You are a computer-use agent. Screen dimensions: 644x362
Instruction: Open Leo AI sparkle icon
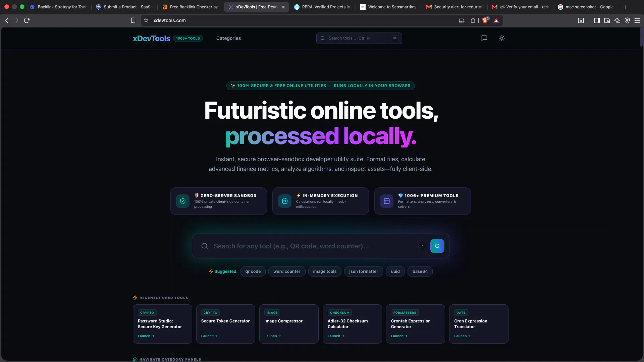(x=617, y=20)
